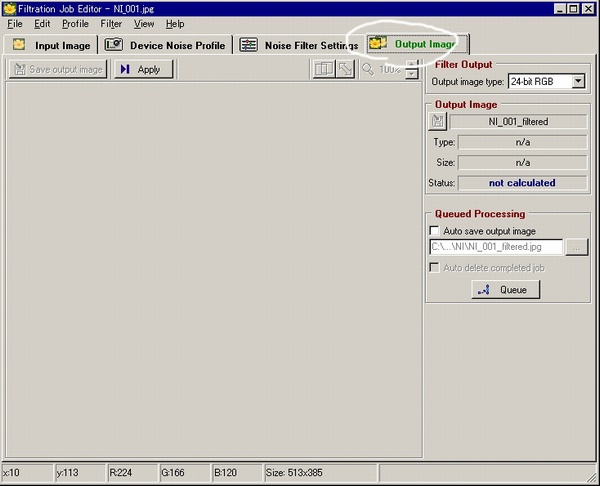Switch to Noise Filter Settings tab

[x=298, y=45]
